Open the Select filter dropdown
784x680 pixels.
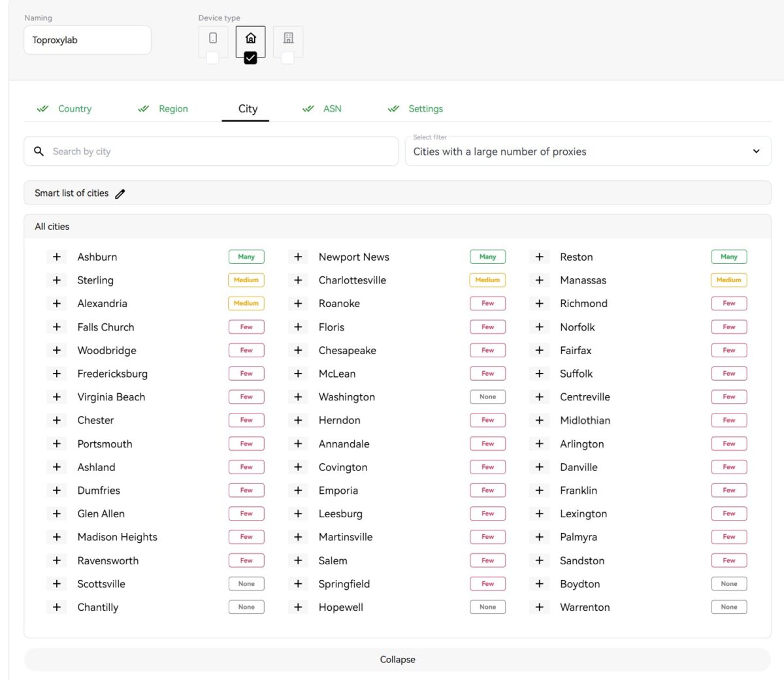[588, 151]
